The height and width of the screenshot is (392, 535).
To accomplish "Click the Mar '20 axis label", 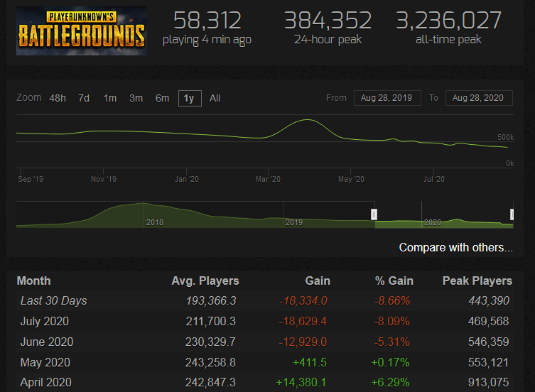I will (268, 179).
